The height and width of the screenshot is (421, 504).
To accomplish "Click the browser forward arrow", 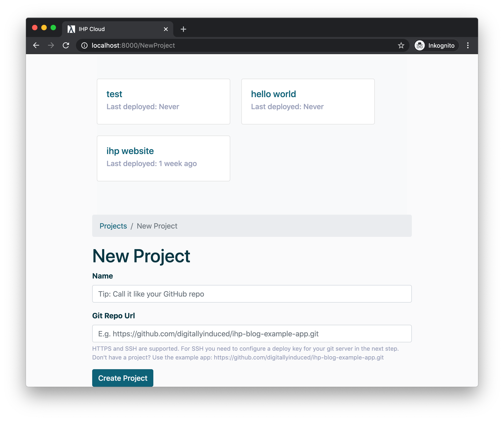I will click(x=51, y=45).
